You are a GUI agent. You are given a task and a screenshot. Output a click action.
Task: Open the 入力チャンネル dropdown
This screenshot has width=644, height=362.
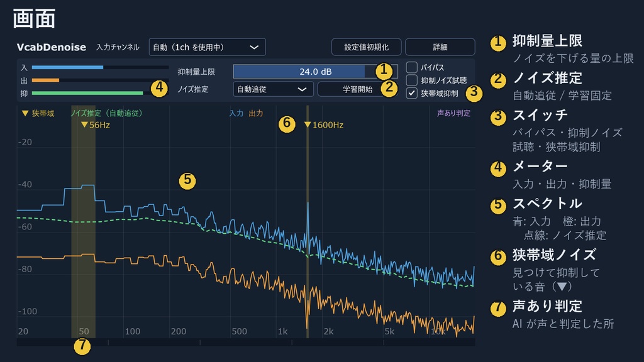point(207,47)
